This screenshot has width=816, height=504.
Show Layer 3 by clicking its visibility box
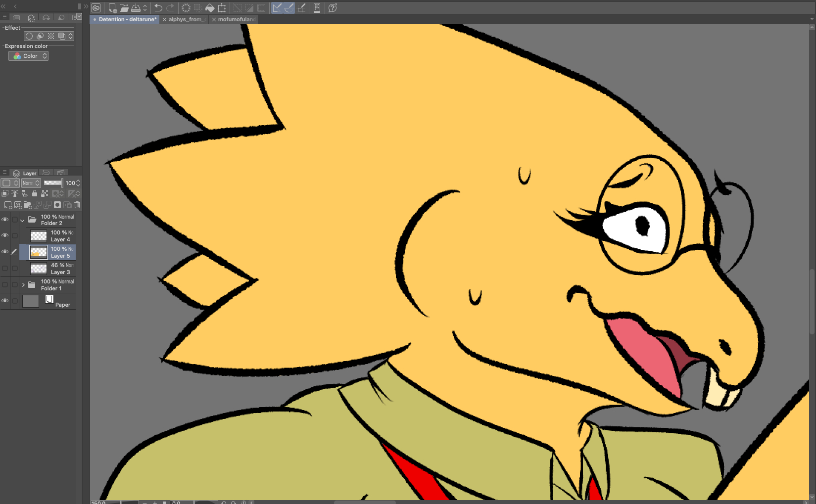(5, 268)
